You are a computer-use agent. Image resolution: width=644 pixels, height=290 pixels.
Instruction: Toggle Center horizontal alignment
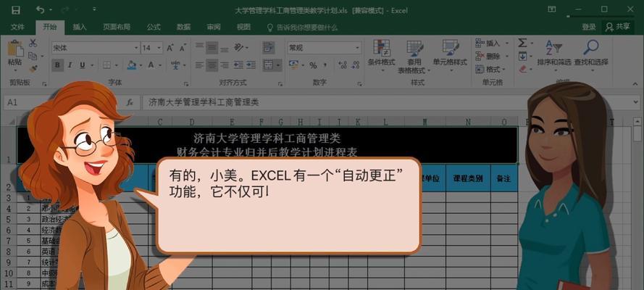(212, 65)
